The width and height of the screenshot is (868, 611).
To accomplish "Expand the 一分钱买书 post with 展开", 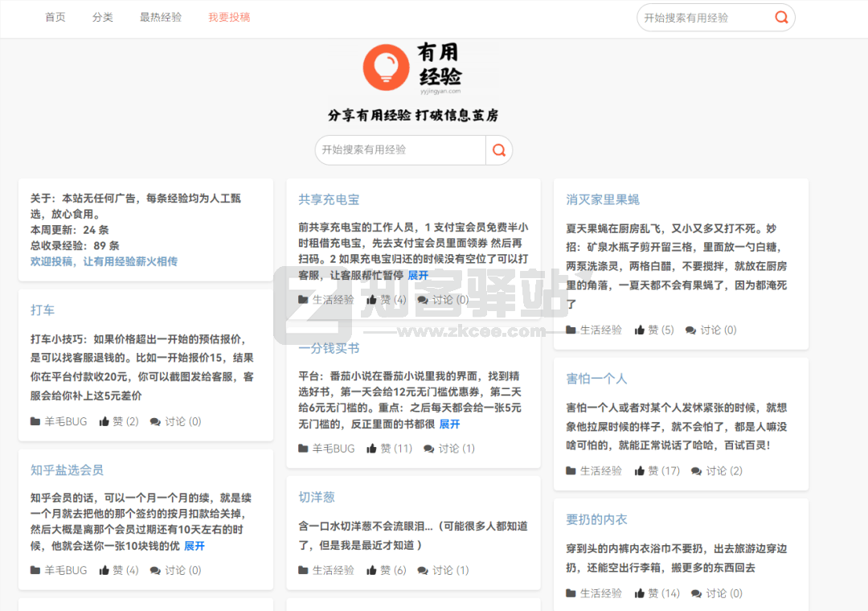I will (x=449, y=424).
